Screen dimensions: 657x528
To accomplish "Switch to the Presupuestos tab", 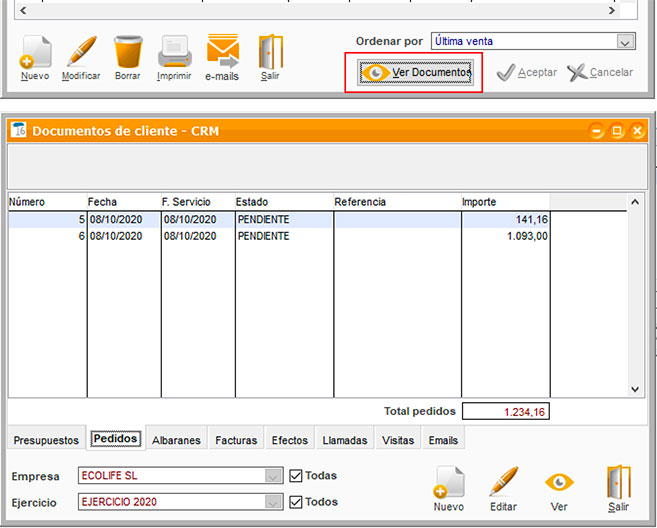I will coord(46,440).
